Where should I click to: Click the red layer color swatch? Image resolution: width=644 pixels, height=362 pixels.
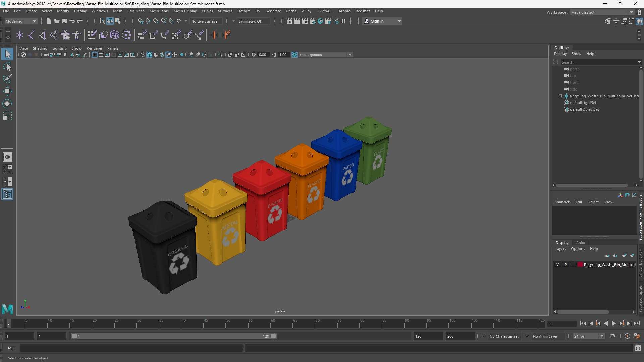pos(580,265)
